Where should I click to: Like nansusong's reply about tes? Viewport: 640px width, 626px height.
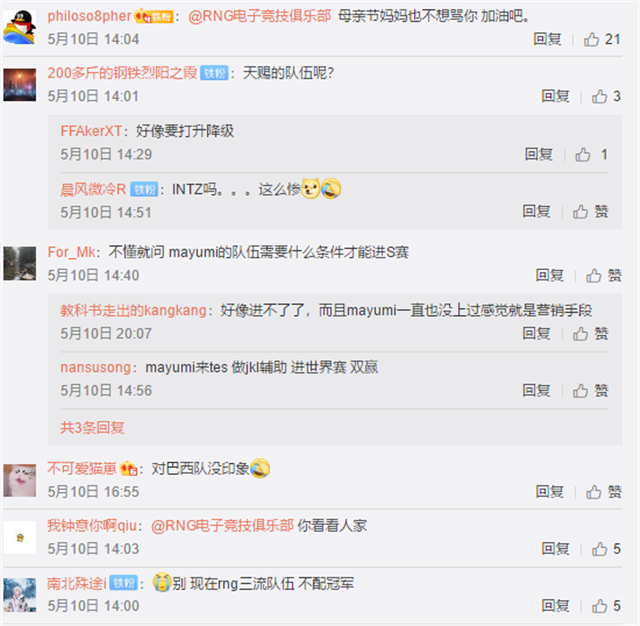click(x=591, y=391)
